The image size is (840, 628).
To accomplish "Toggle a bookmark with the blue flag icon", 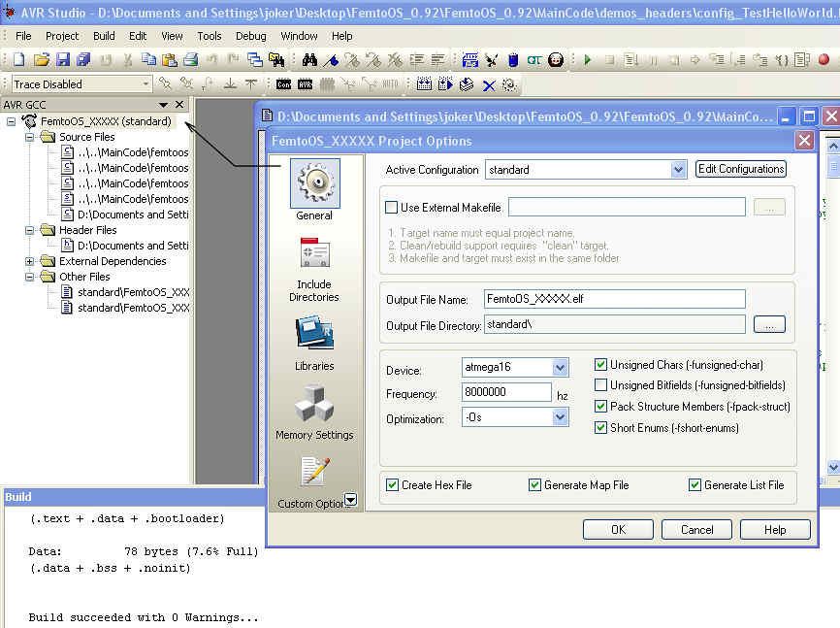I will [331, 60].
